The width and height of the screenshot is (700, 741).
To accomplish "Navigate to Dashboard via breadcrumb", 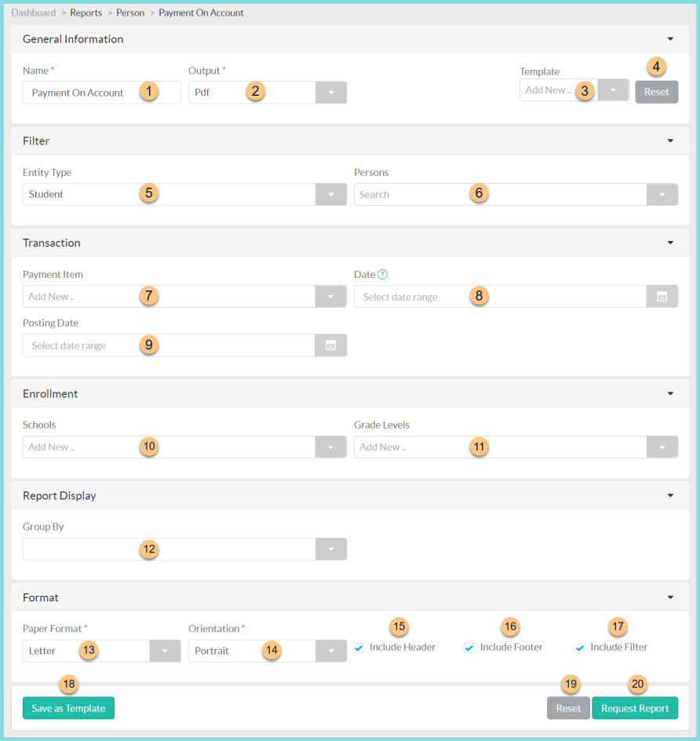I will 33,13.
